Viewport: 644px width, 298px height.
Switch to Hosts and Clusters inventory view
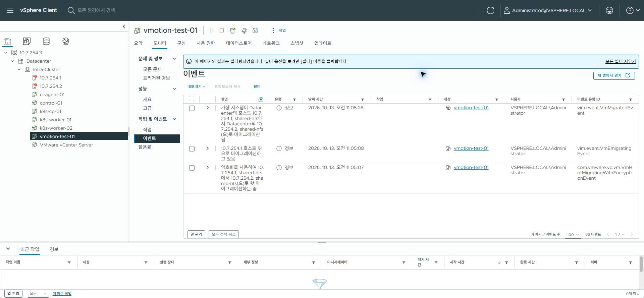pos(7,41)
